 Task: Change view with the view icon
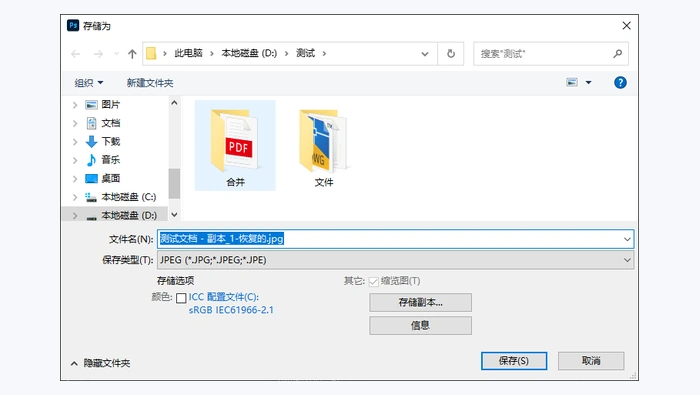click(x=572, y=82)
